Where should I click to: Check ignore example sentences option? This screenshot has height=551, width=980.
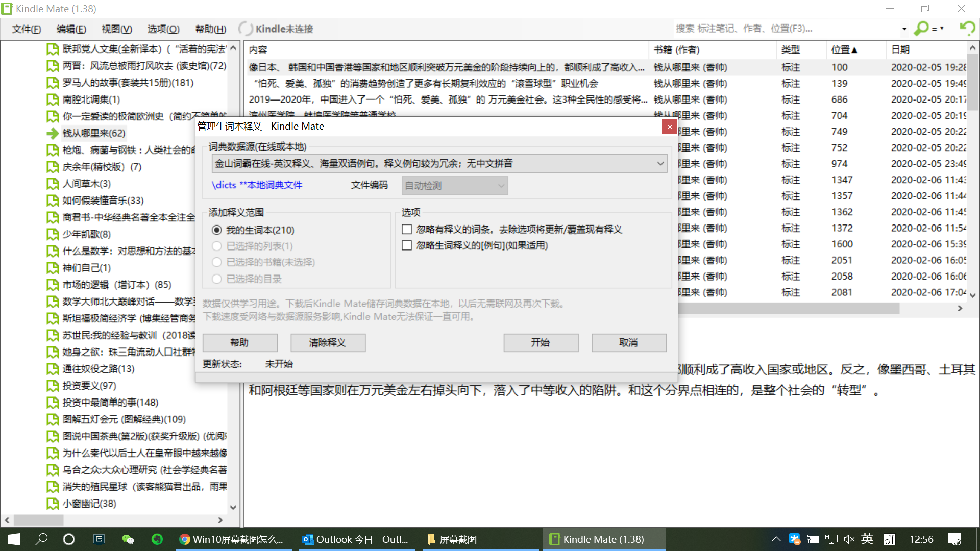(x=407, y=245)
